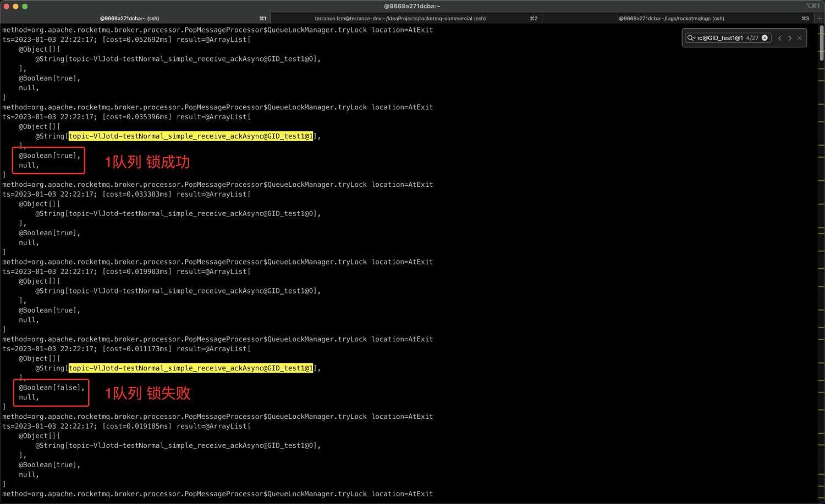
Task: Click the @9669a271dcba:~ window title
Action: coord(411,6)
